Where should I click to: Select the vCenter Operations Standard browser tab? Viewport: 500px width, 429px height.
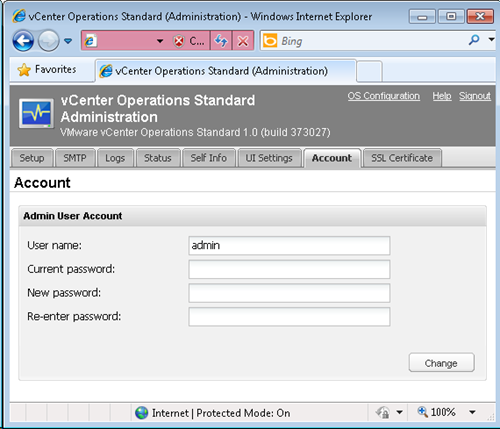pos(226,71)
